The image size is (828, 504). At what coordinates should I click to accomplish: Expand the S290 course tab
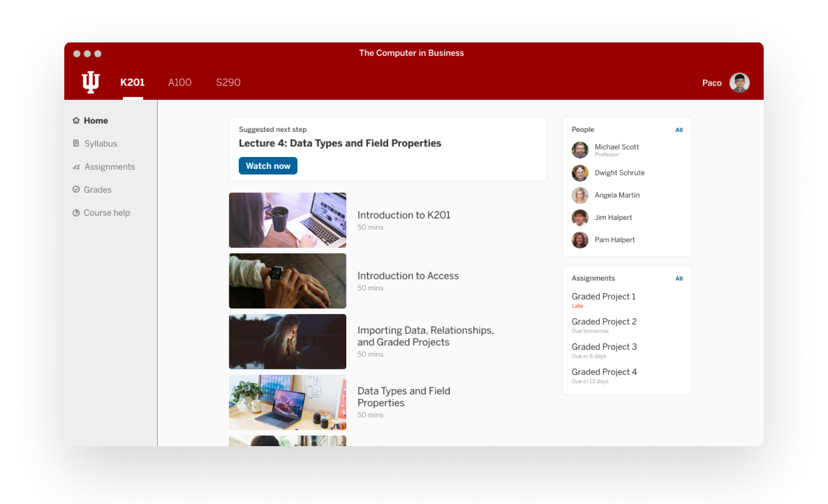point(228,83)
